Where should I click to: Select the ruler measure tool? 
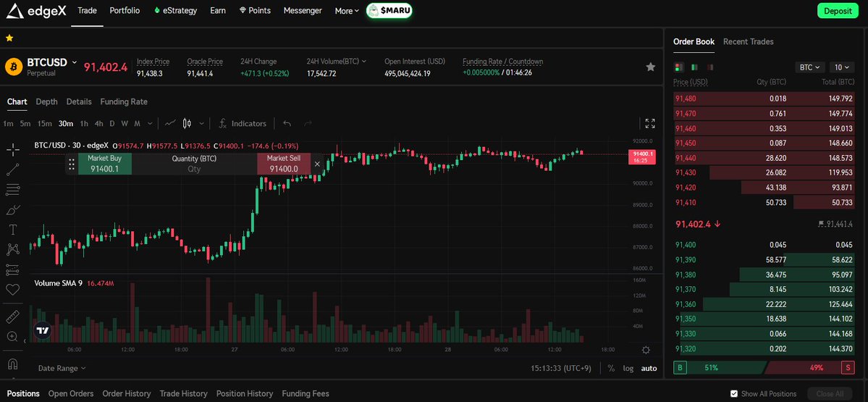(13, 317)
